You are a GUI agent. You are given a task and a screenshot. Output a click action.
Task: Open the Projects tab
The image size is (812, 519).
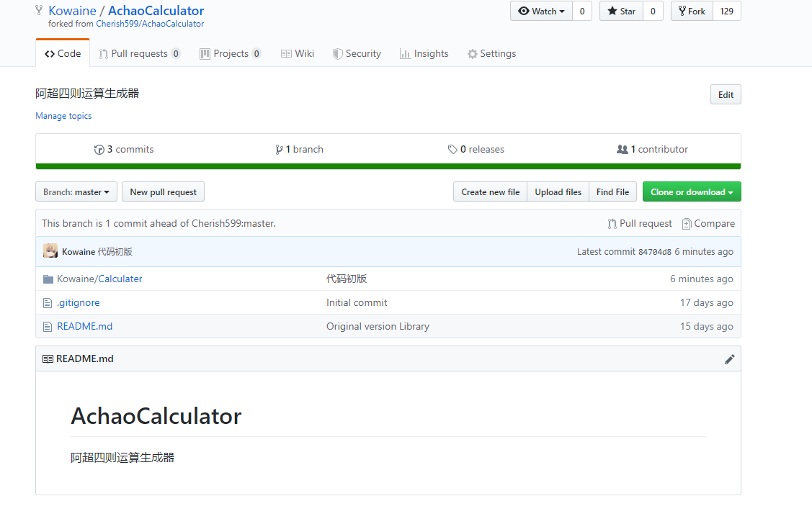(231, 54)
